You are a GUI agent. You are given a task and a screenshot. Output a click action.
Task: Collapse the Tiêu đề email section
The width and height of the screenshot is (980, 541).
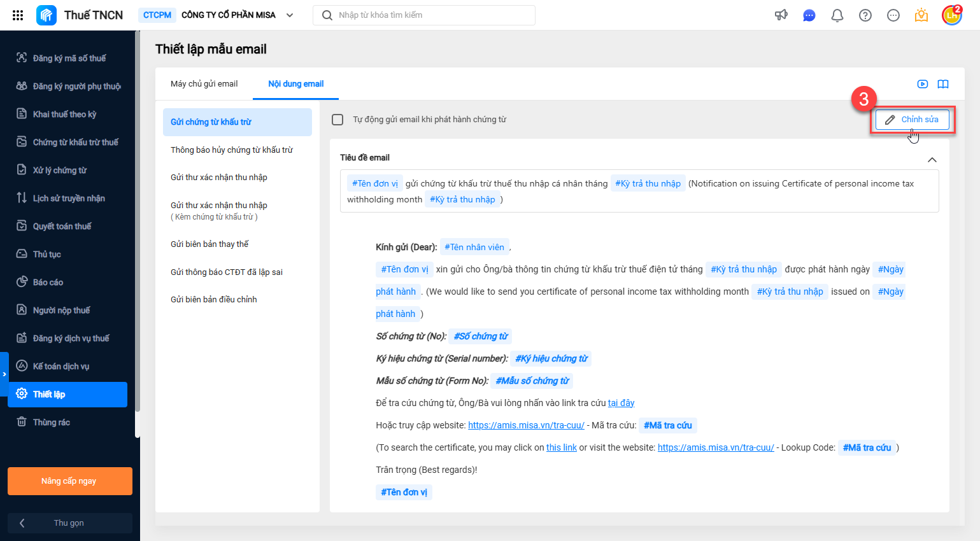(932, 160)
